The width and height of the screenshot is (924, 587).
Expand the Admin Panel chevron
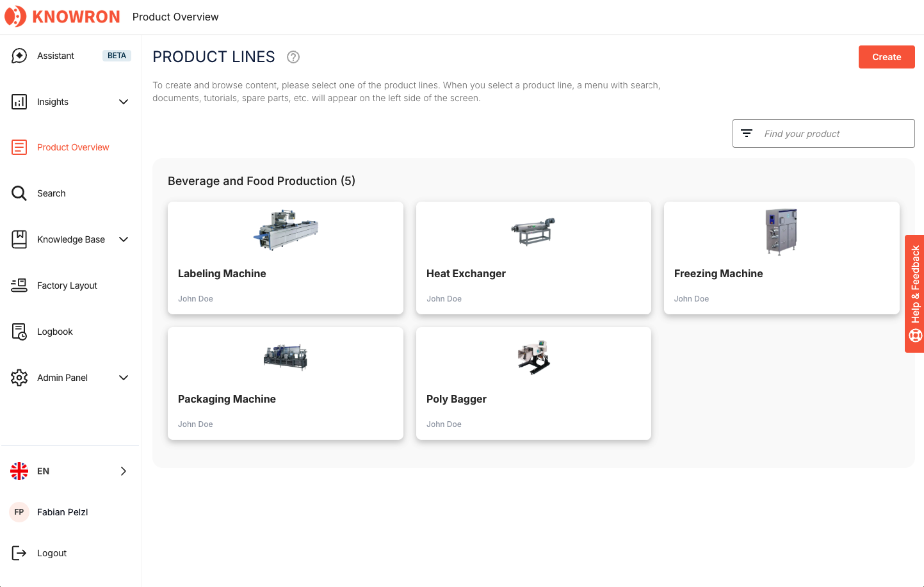[124, 378]
